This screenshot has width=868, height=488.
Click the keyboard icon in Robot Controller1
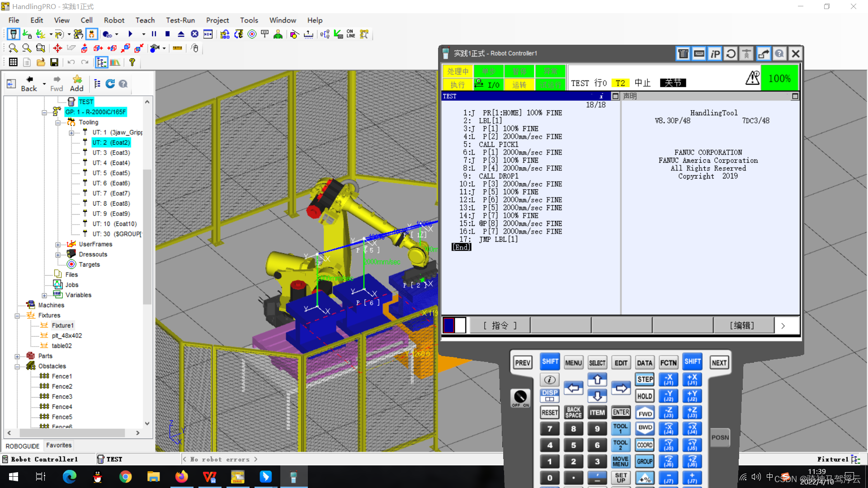pyautogui.click(x=699, y=54)
